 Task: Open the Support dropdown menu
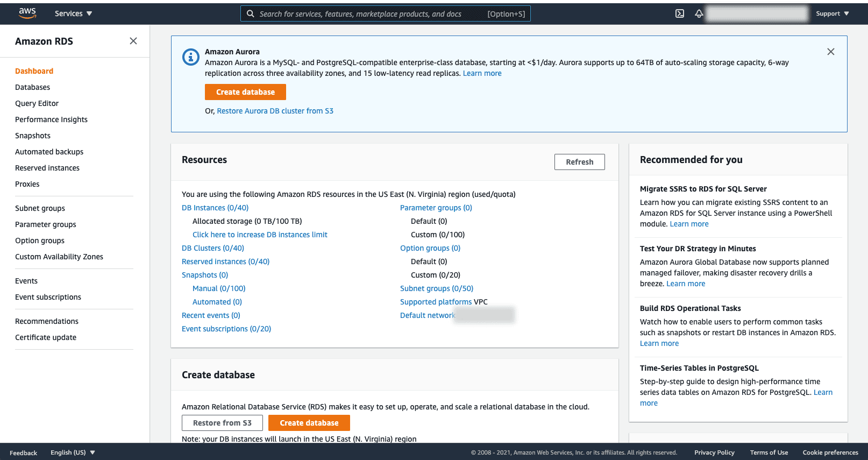832,13
